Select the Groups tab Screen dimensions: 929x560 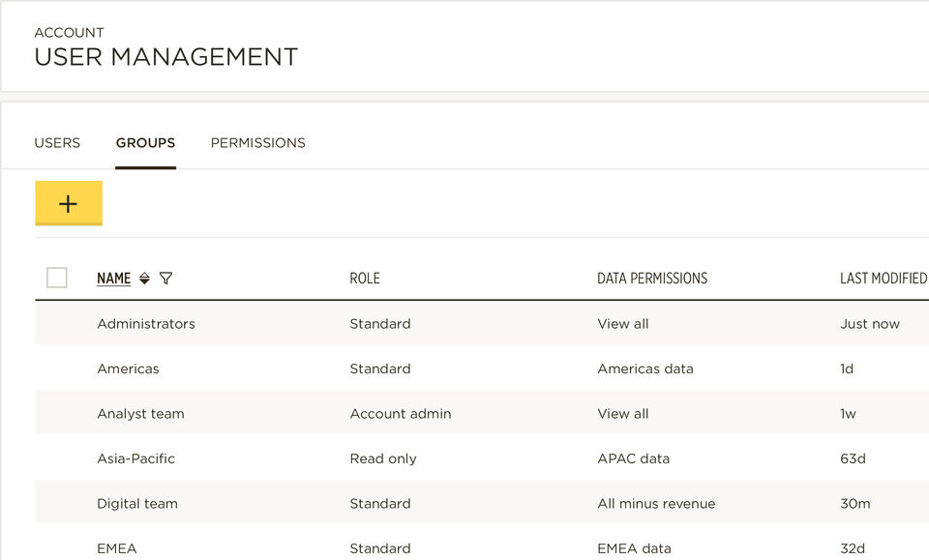145,142
